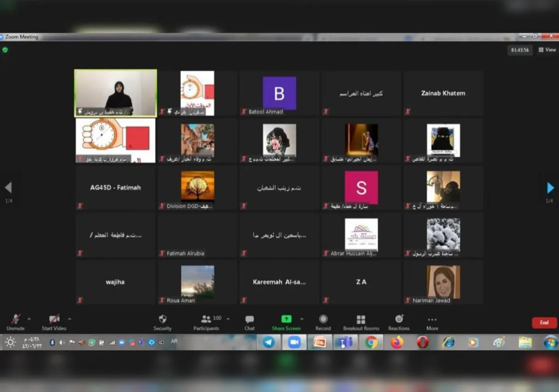Open the Chat panel
Image resolution: width=559 pixels, height=392 pixels.
250,323
